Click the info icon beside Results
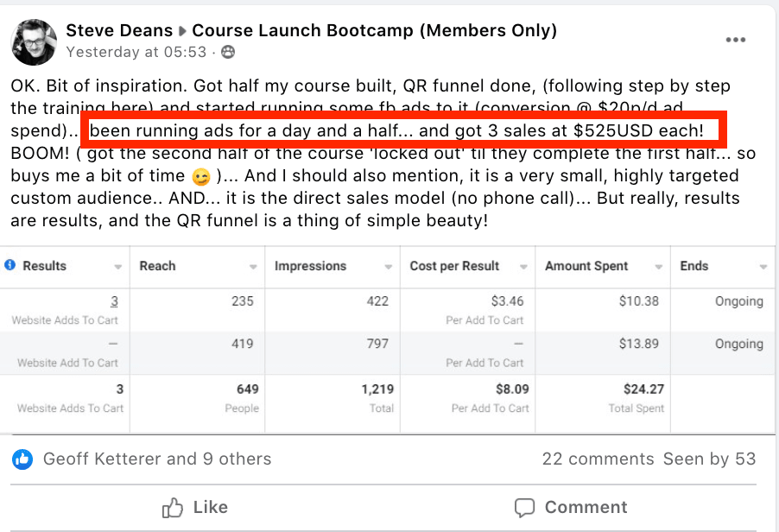779x532 pixels. 10,265
